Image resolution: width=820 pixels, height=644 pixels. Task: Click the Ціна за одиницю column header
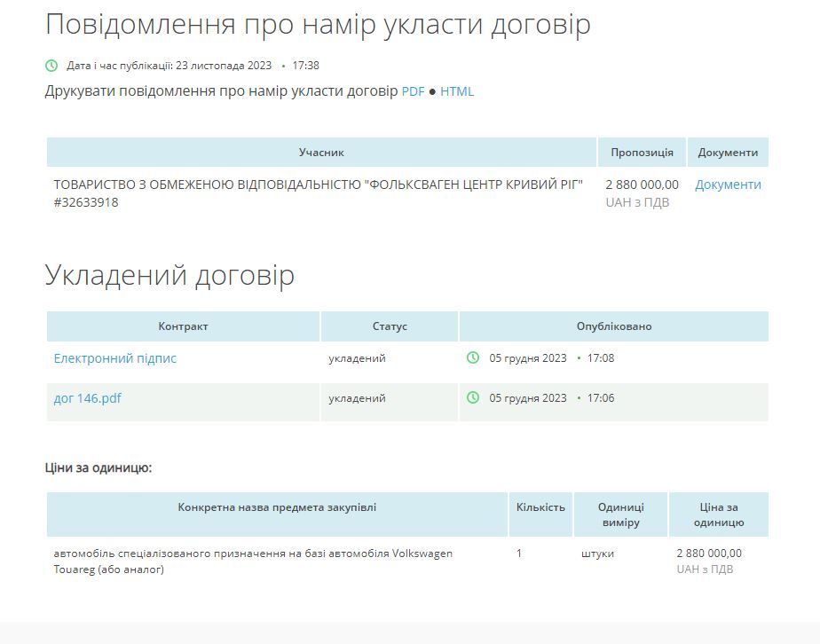(x=718, y=514)
